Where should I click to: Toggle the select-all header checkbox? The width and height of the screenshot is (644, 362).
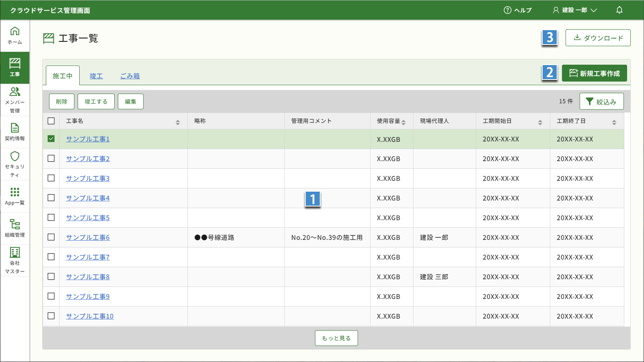[x=51, y=121]
